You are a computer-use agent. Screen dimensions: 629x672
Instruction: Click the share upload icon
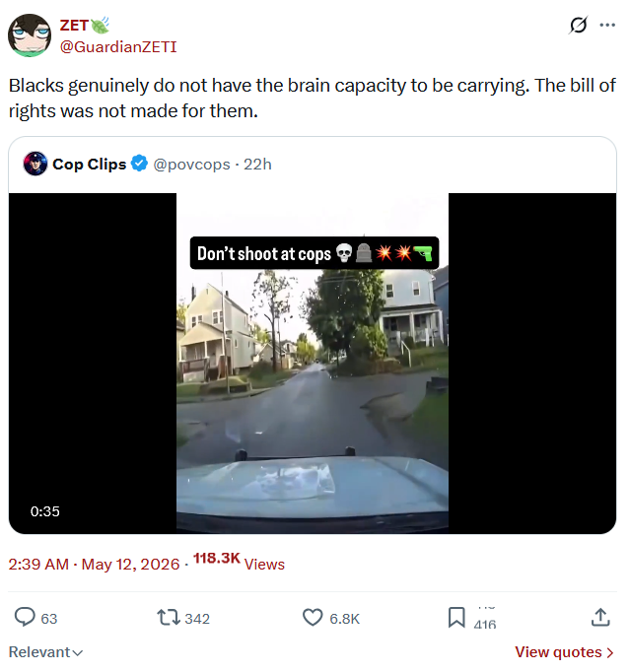[600, 617]
